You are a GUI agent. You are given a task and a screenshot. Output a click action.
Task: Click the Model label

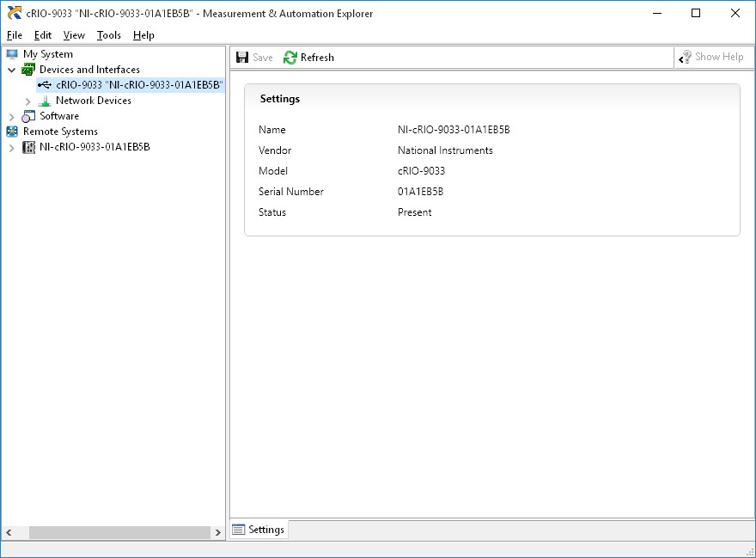[x=273, y=171]
